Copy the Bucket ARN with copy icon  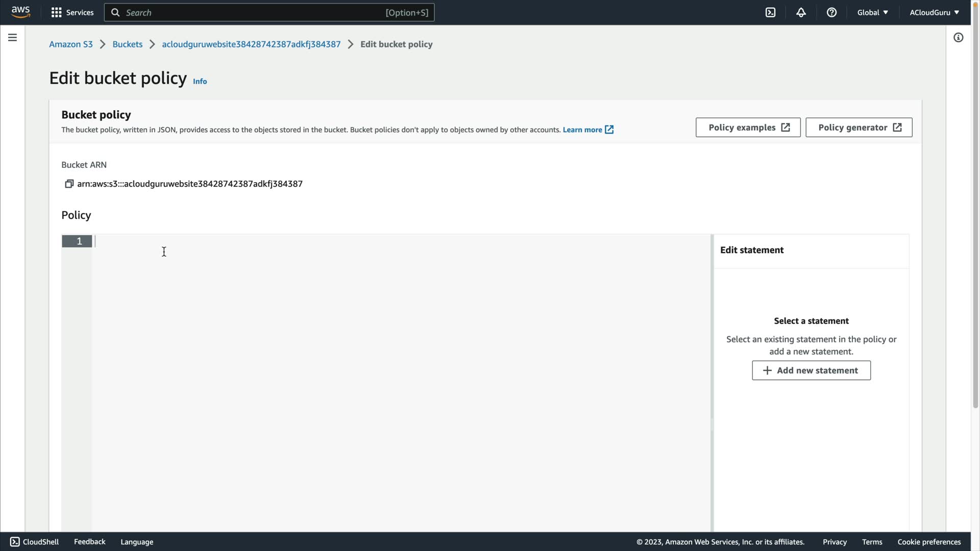click(69, 184)
